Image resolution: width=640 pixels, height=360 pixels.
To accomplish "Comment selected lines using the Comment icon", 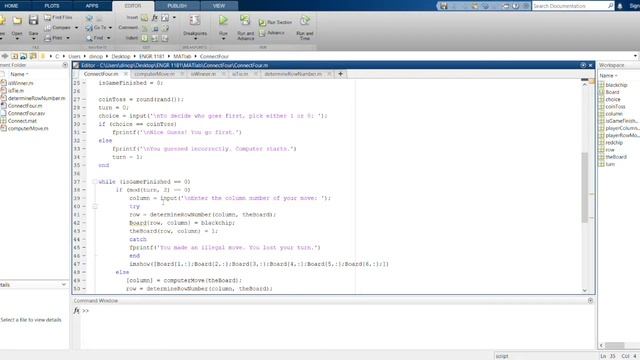I will tap(144, 28).
